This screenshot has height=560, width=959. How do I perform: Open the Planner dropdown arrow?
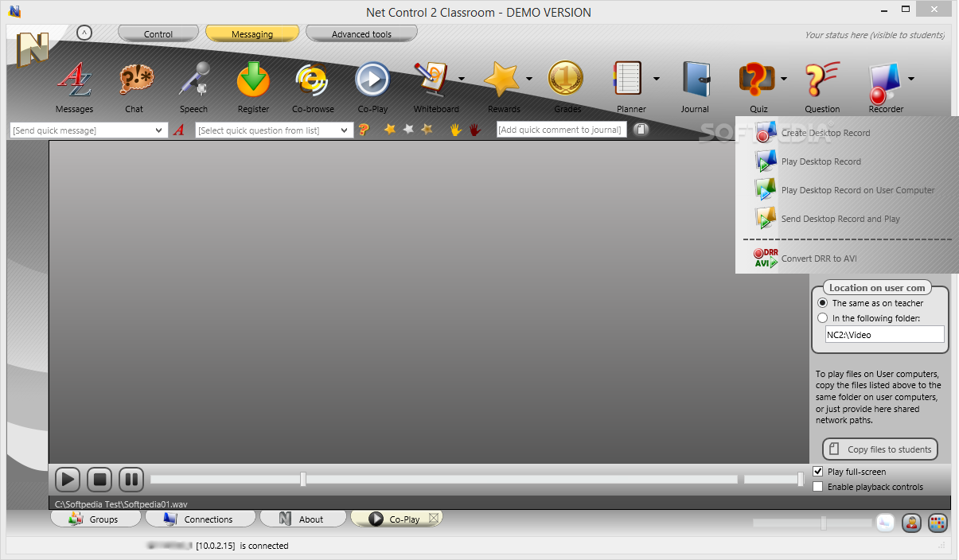pos(657,79)
